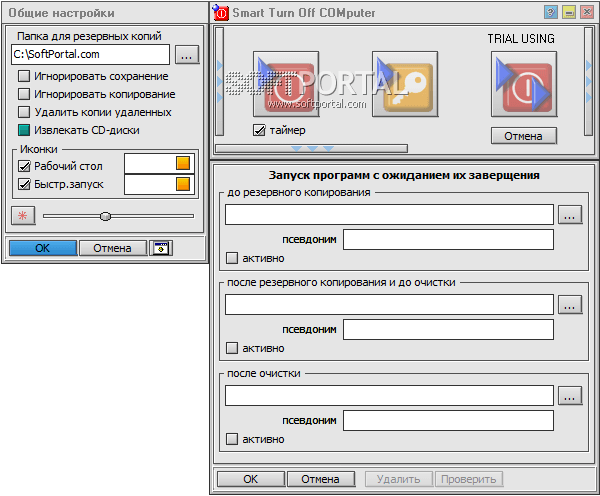Click псевдоним field under после очистки
Image resolution: width=600 pixels, height=496 pixels.
[448, 420]
